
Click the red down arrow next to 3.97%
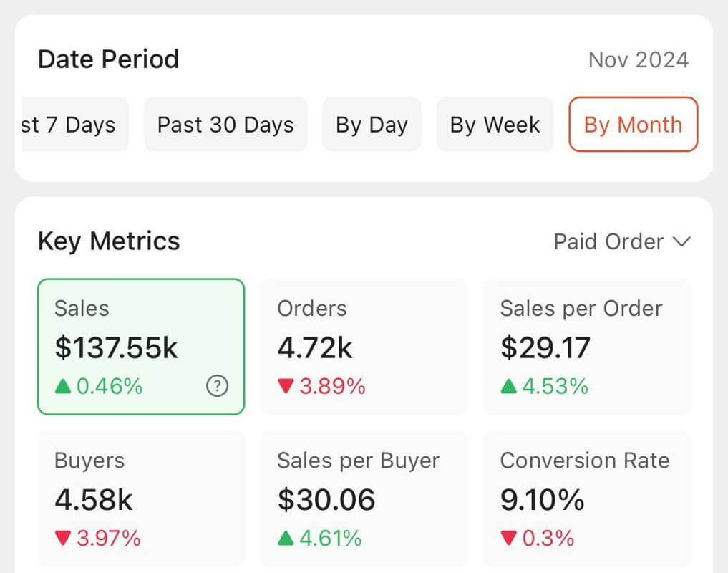coord(63,538)
